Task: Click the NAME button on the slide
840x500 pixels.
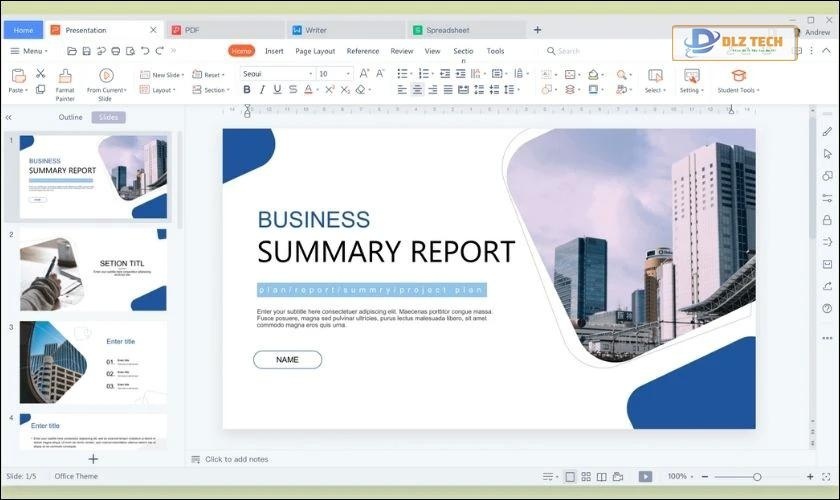Action: [287, 360]
